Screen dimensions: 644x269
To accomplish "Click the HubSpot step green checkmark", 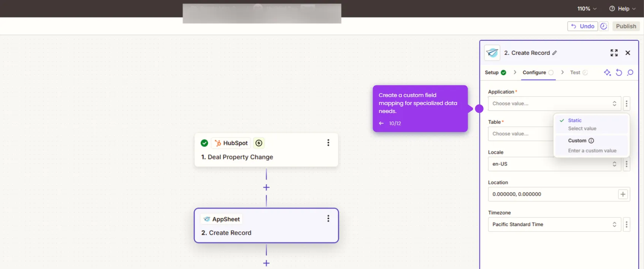I will (204, 143).
